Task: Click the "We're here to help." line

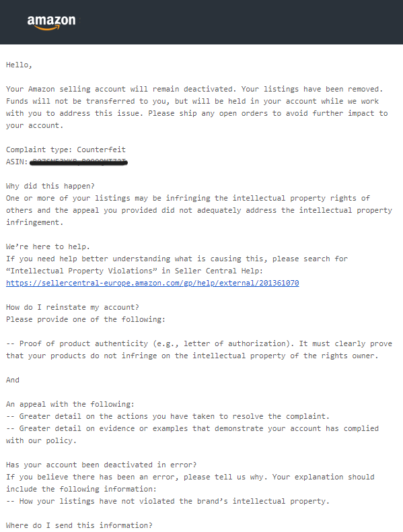Action: (48, 246)
